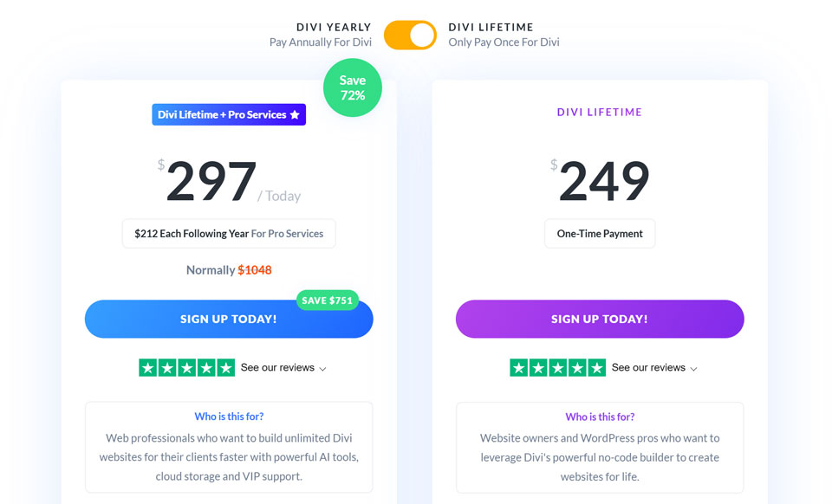Select the DIVI LIFETIME pricing option

[489, 27]
